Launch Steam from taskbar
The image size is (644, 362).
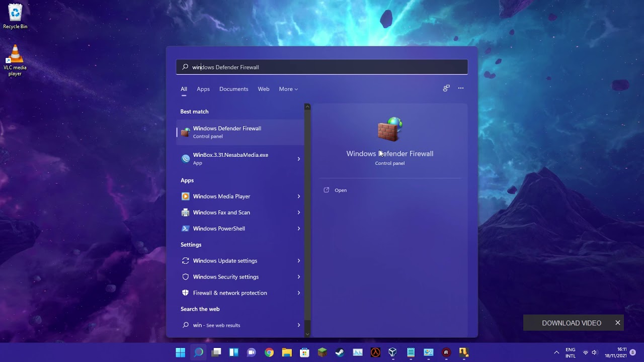point(340,352)
